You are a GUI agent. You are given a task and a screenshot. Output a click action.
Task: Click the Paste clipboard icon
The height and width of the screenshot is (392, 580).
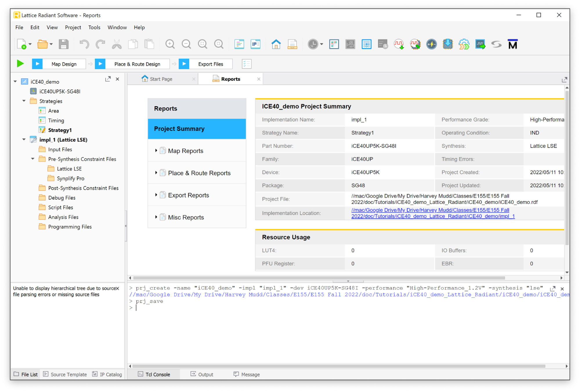[149, 44]
